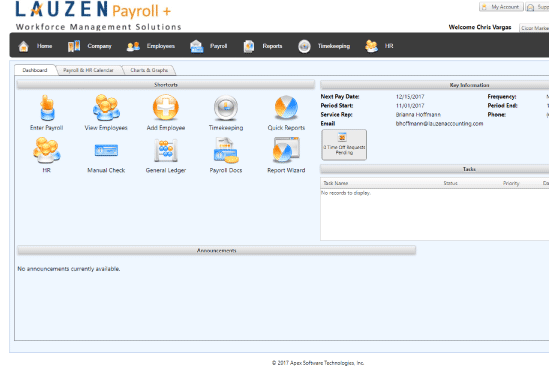The height and width of the screenshot is (366, 549).
Task: Select the Reports menu label
Action: click(272, 46)
